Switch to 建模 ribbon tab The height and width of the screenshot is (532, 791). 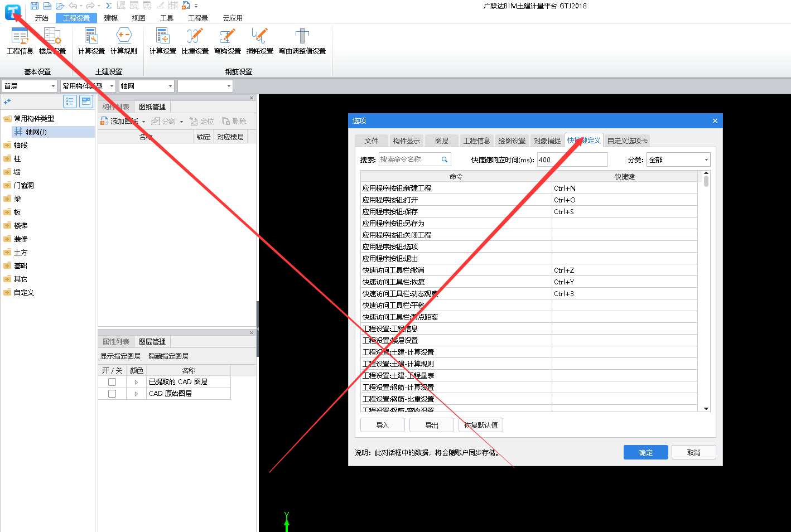[111, 18]
